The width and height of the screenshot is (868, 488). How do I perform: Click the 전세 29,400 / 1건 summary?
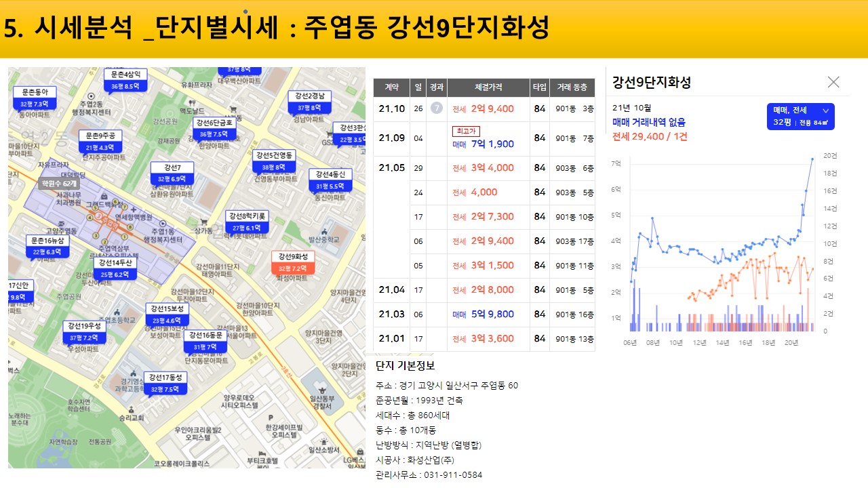650,136
